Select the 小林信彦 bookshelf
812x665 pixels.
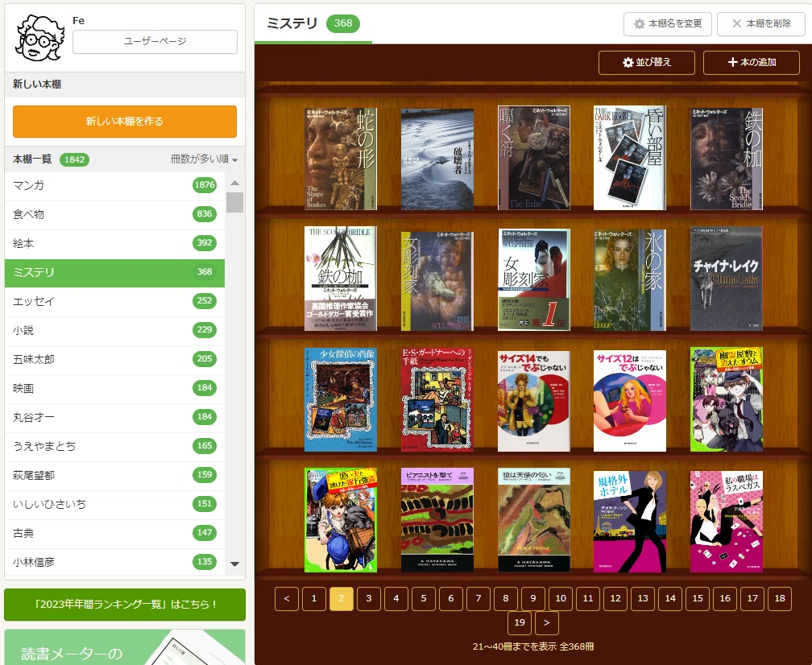[x=115, y=561]
